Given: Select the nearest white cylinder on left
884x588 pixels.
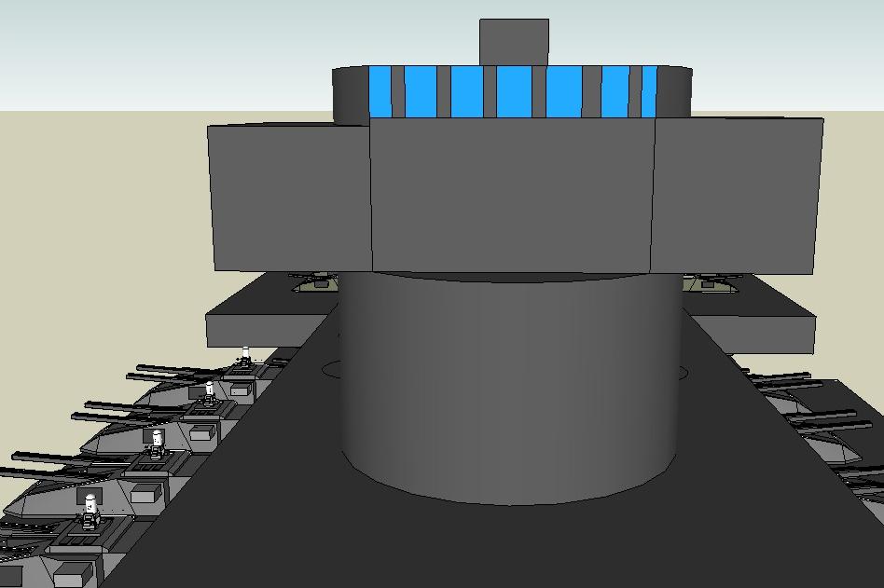Looking at the screenshot, I should (90, 505).
